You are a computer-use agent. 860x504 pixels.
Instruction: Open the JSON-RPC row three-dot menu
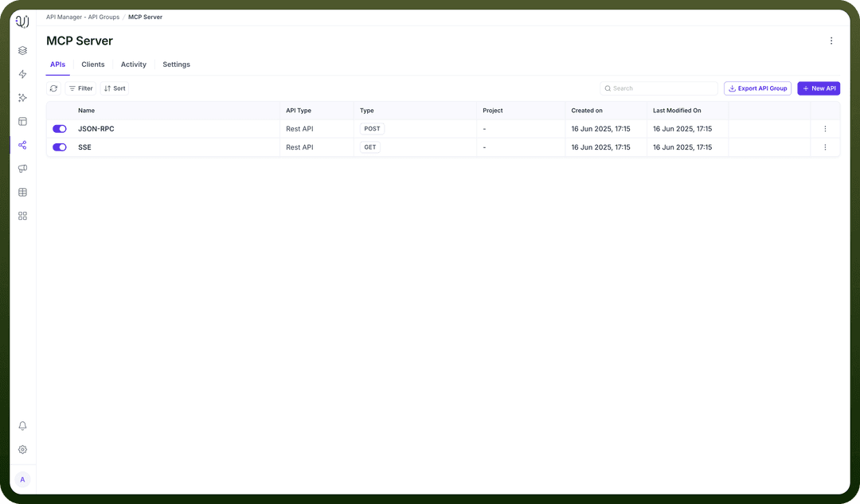coord(825,129)
